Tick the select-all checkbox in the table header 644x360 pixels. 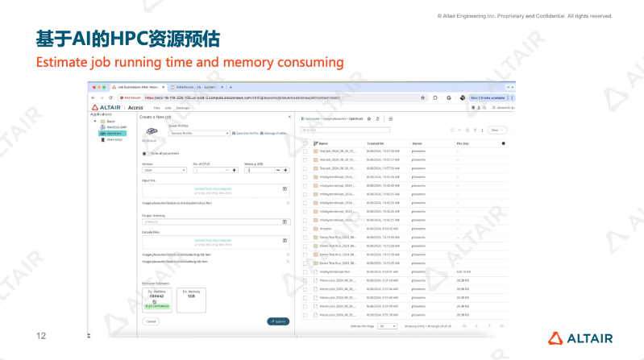(305, 143)
